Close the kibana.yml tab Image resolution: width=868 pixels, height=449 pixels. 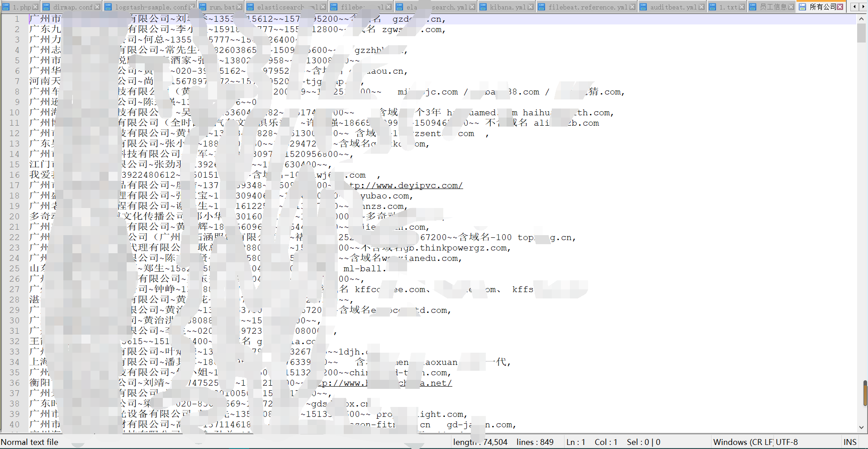coord(531,7)
